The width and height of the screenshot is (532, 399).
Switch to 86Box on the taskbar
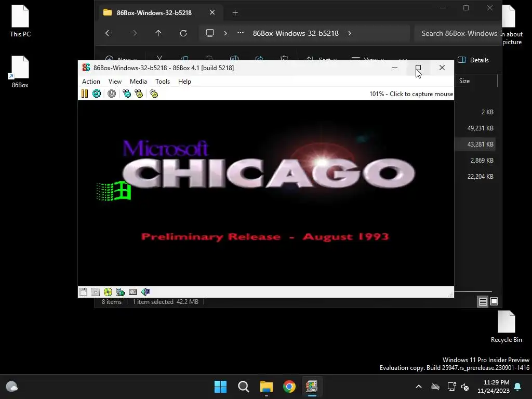[312, 387]
